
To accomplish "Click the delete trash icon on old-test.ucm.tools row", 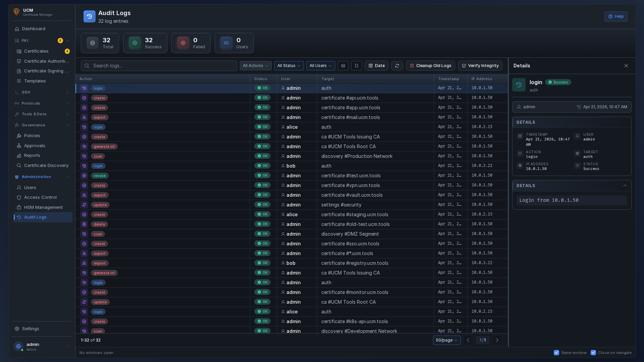I will 84,224.
